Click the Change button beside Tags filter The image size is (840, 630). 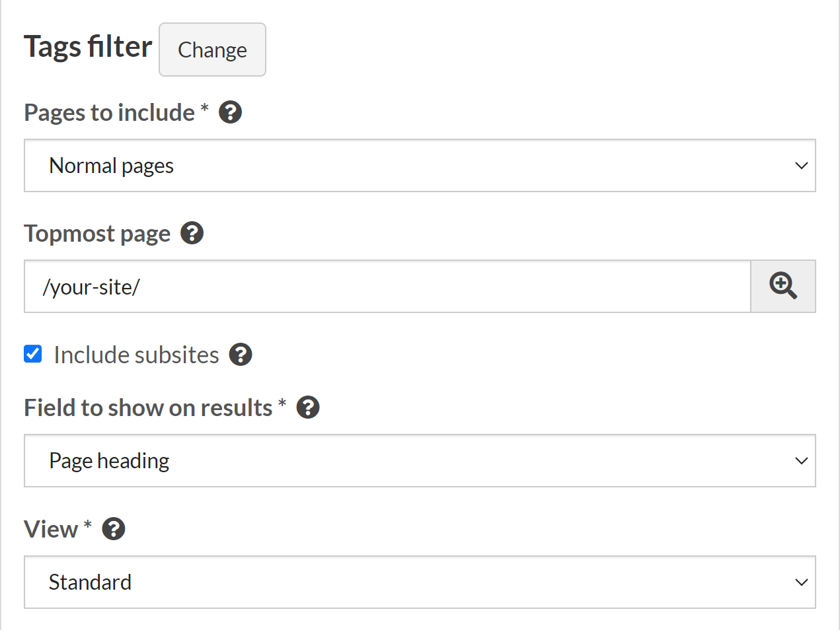pos(212,50)
